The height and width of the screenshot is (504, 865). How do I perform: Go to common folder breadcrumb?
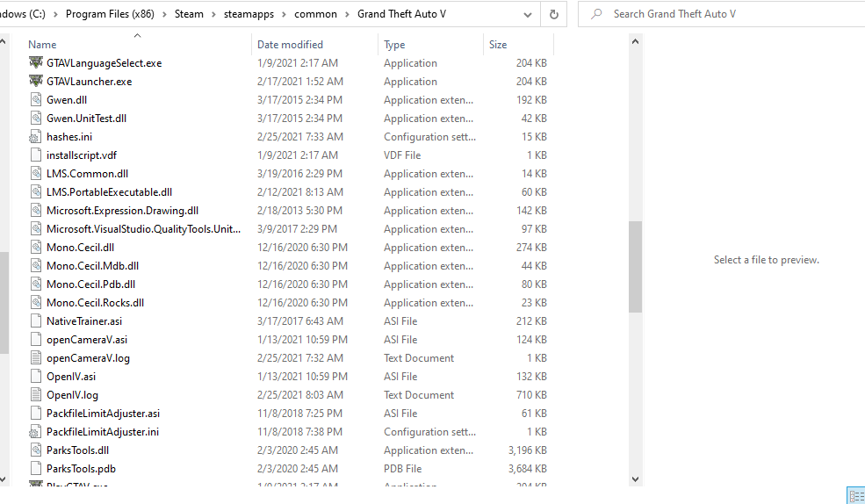[315, 14]
